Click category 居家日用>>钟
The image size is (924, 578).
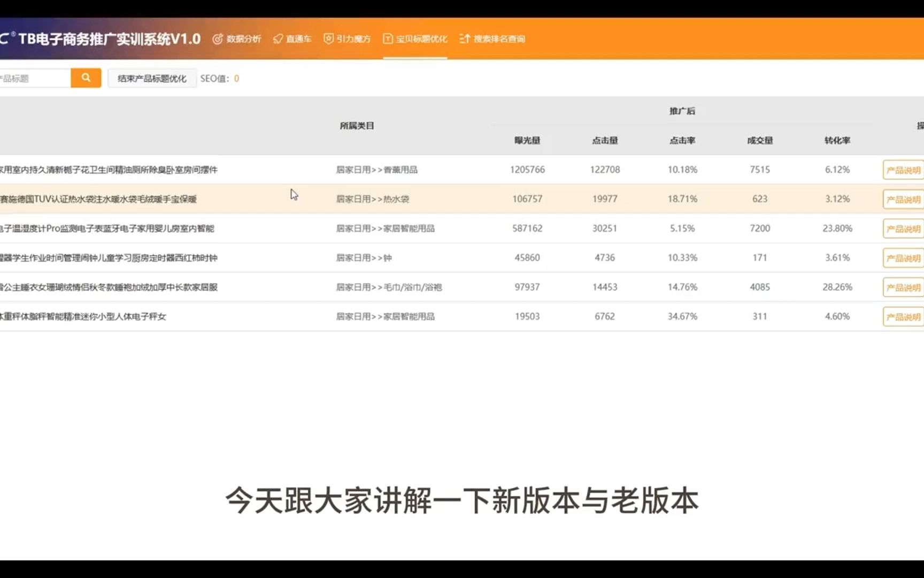tap(364, 258)
